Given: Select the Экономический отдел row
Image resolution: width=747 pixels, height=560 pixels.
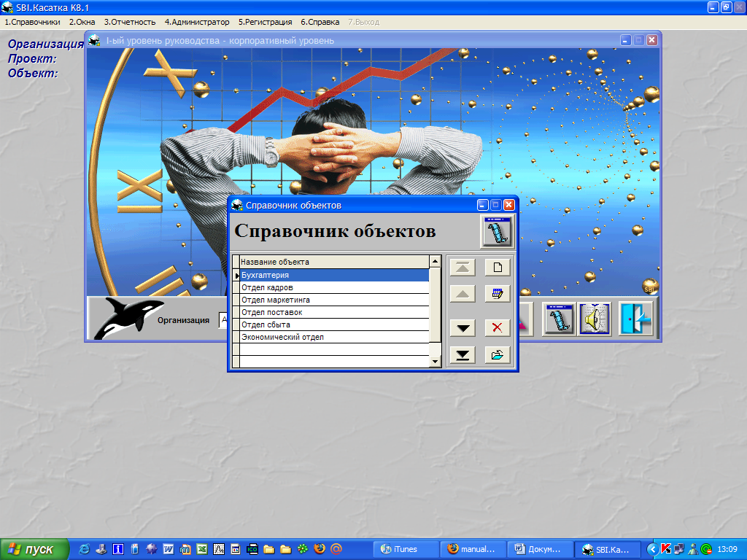Looking at the screenshot, I should click(x=334, y=337).
